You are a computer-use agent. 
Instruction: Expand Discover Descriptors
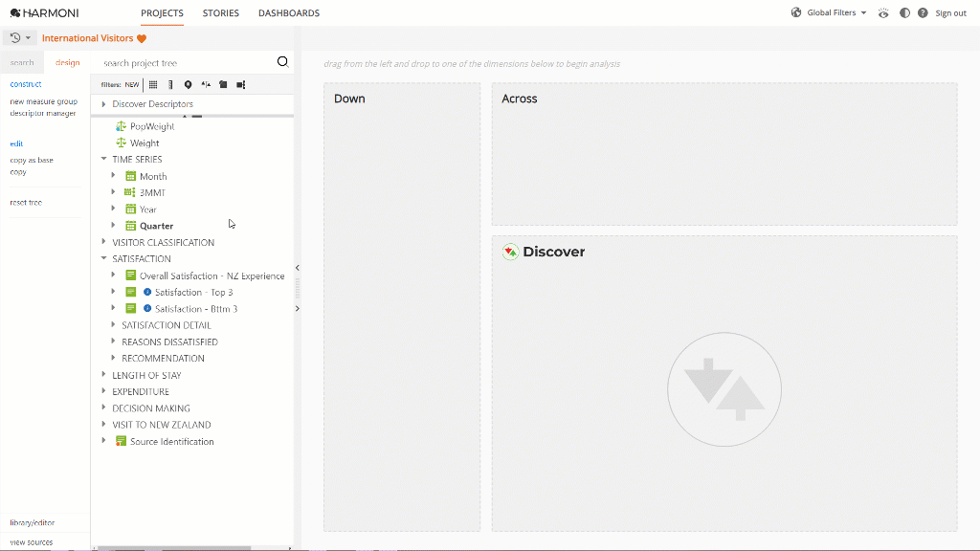coord(103,104)
